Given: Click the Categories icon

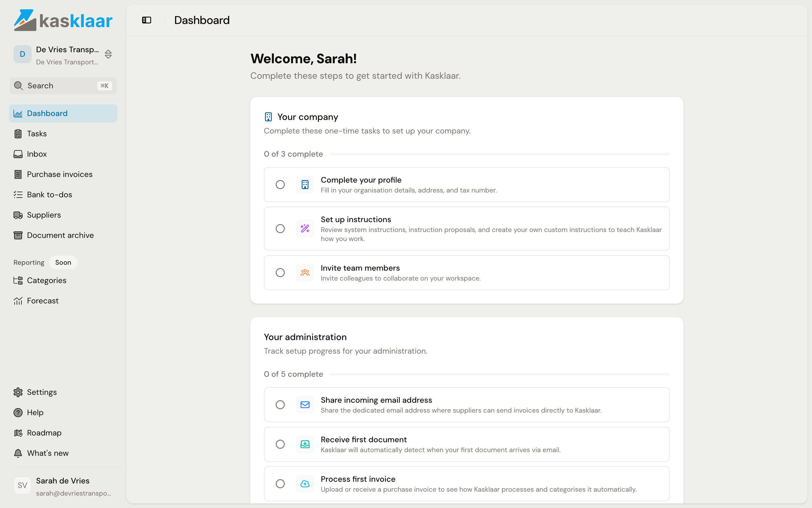Looking at the screenshot, I should point(18,281).
